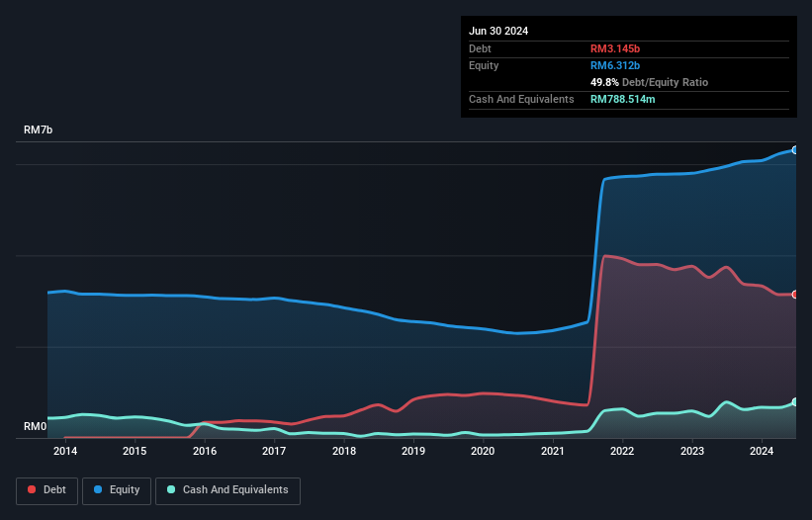Viewport: 812px width, 520px height.
Task: Click the Cash And Equivalents tooltip row label
Action: click(x=521, y=99)
